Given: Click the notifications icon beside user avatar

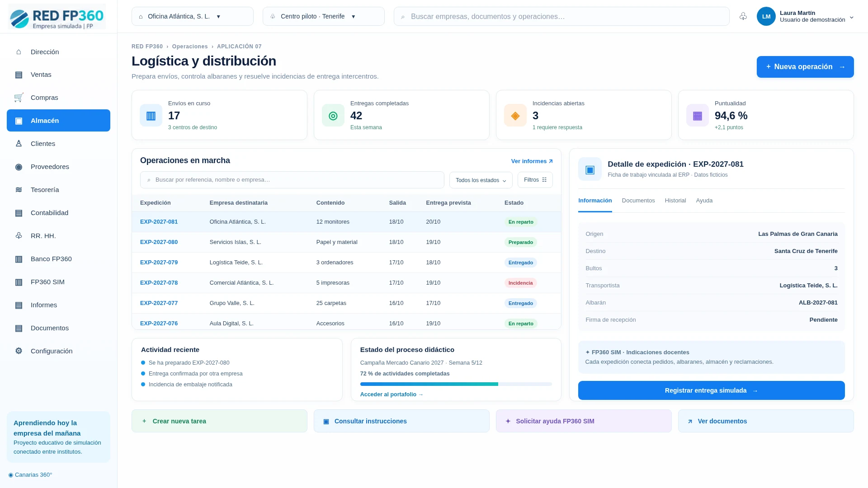Looking at the screenshot, I should 743,16.
